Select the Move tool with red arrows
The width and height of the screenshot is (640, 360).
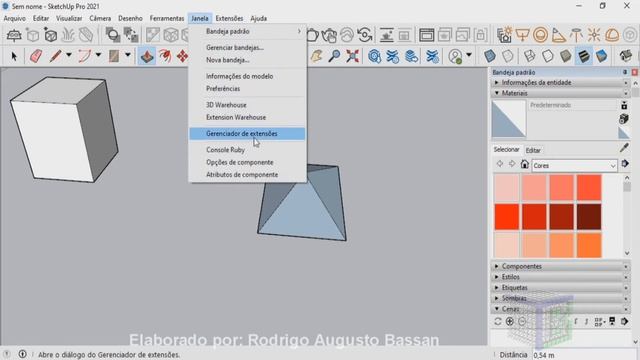pyautogui.click(x=182, y=56)
